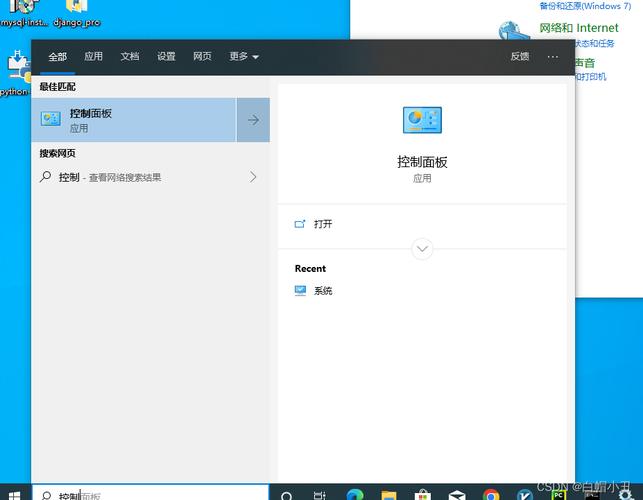This screenshot has height=500, width=643.
Task: Open Microsoft Edge from the taskbar
Action: click(355, 495)
